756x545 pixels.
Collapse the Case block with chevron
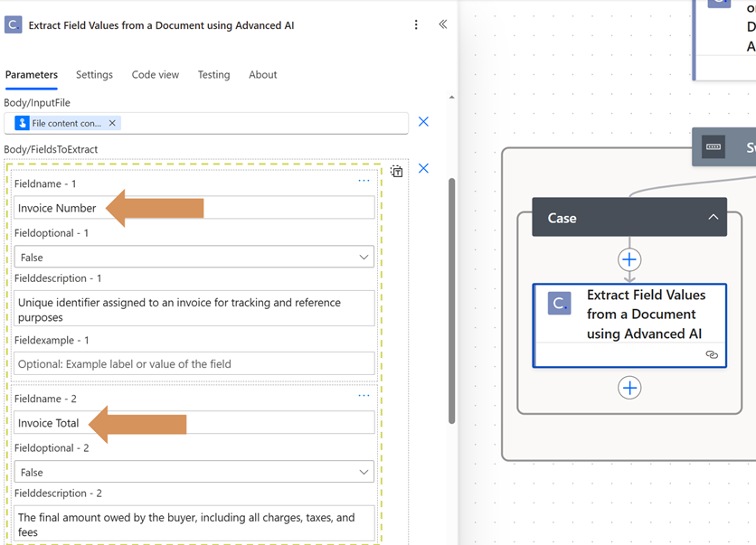713,218
